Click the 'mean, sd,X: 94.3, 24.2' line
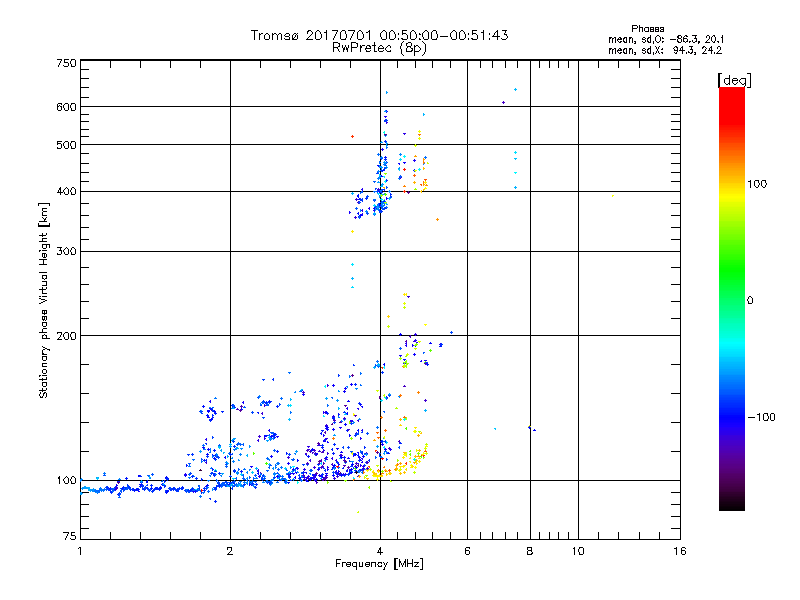Screen dimensions: 800x600 665,50
